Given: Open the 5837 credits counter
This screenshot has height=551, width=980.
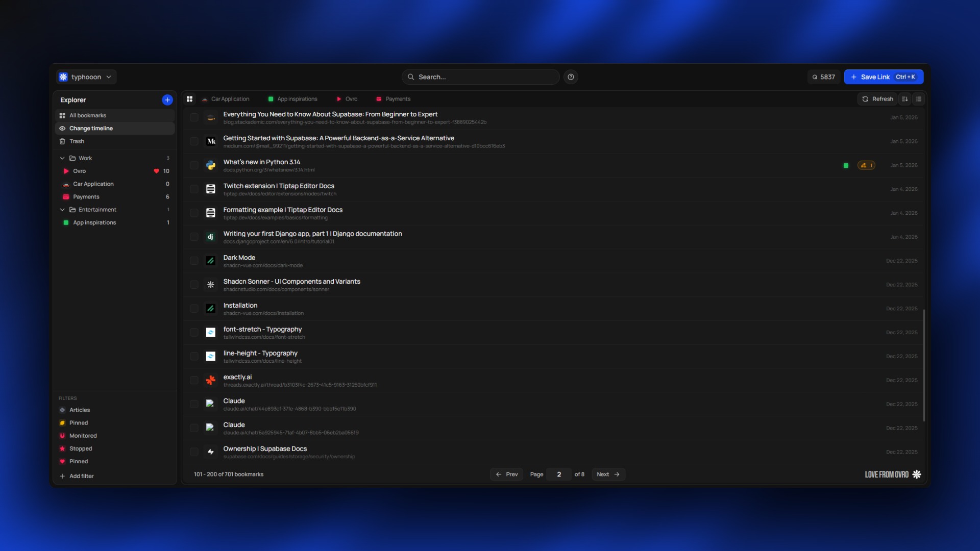Looking at the screenshot, I should tap(823, 77).
